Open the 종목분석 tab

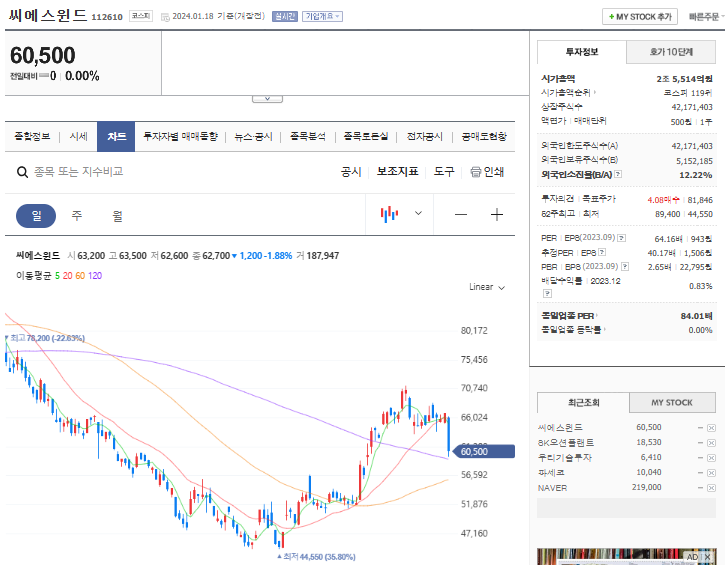tap(308, 136)
